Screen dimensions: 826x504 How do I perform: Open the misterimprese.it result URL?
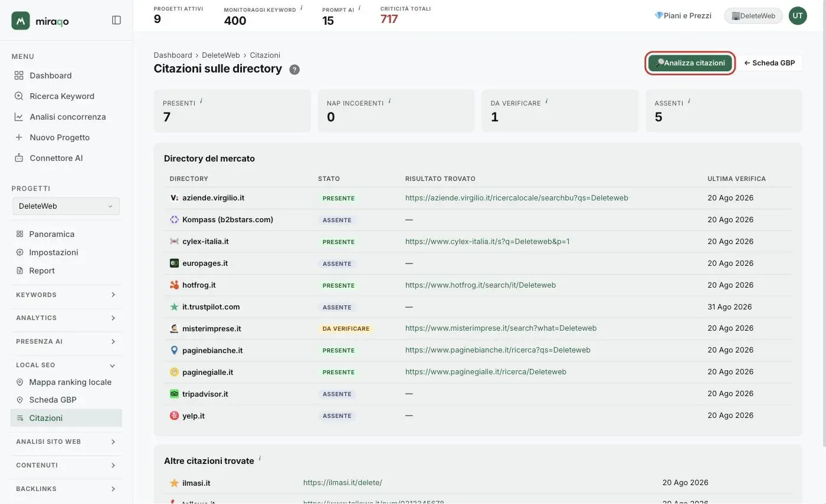coord(501,328)
